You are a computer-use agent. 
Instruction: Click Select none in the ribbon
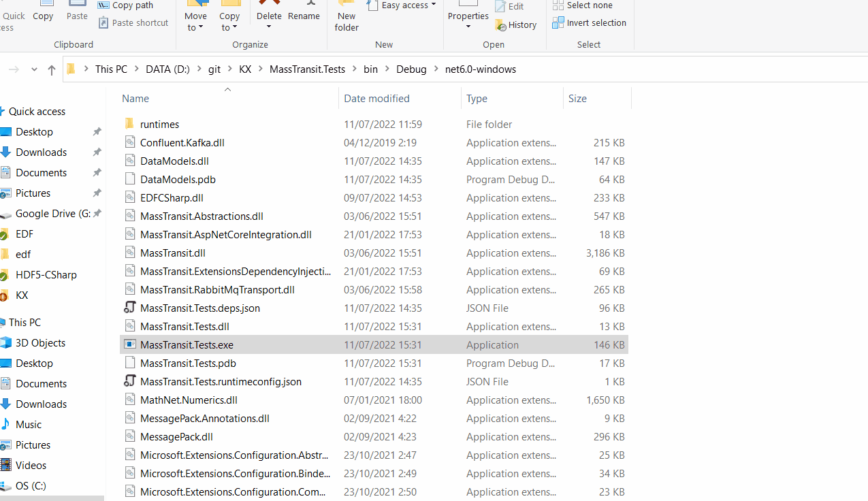[583, 5]
